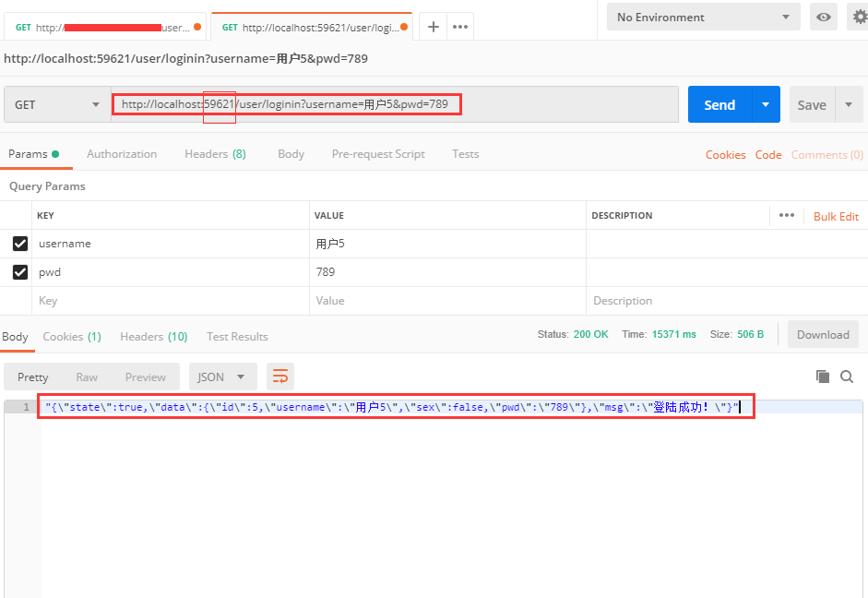Open the Tests tab
This screenshot has width=868, height=598.
click(466, 154)
